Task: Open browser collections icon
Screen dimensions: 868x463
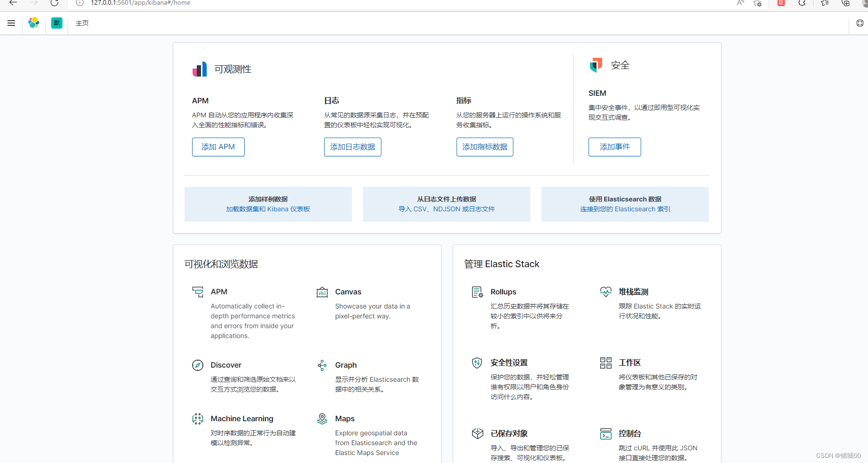Action: click(x=845, y=3)
